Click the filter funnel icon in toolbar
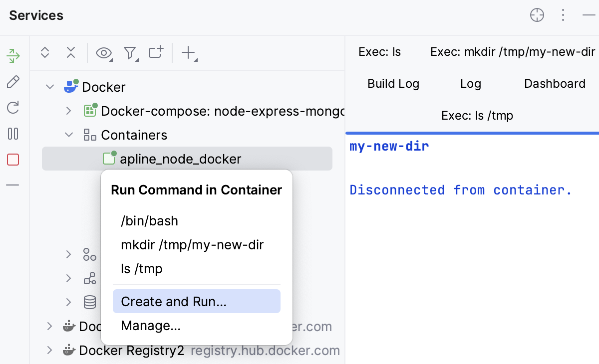 pos(130,52)
